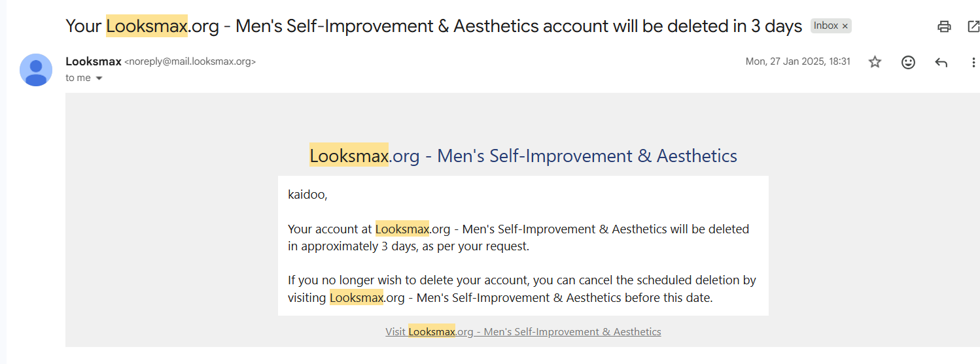Click the sender's blue profile avatar
Screen dimensions: 980x364
(x=36, y=70)
